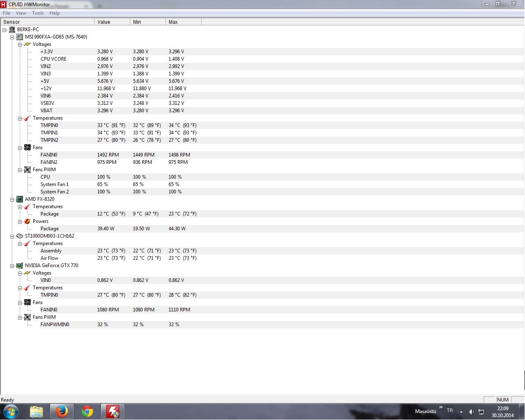
Task: Open the Windows Start menu
Action: (x=11, y=411)
